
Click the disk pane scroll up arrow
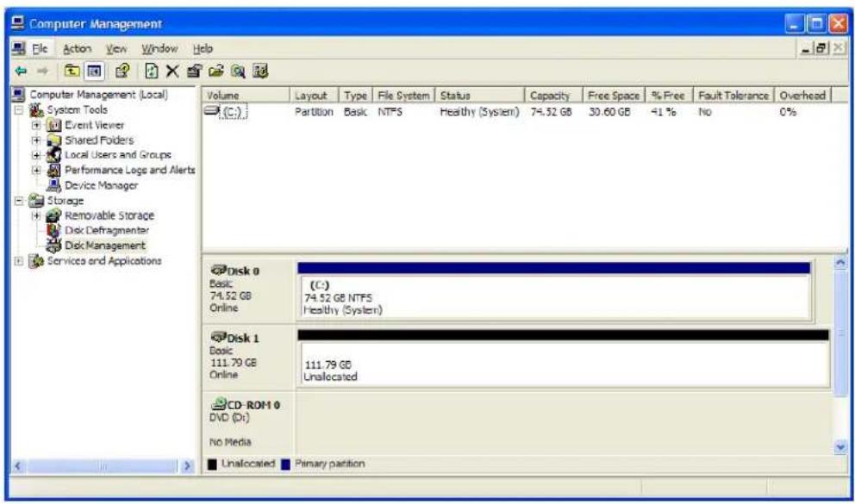(840, 263)
